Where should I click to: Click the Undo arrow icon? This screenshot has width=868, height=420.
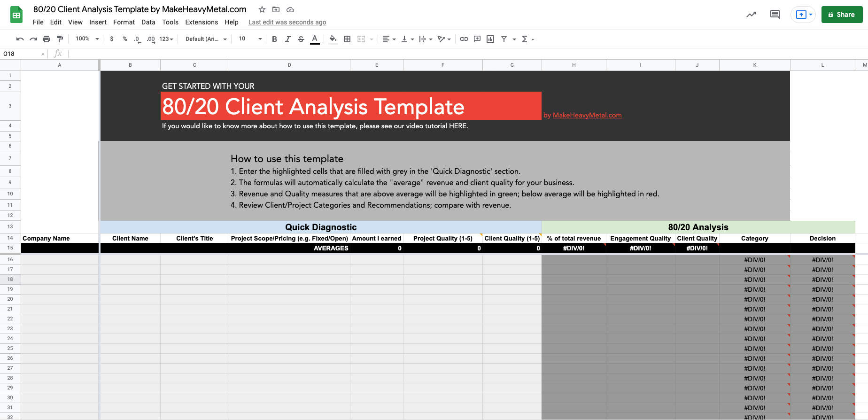click(x=20, y=39)
